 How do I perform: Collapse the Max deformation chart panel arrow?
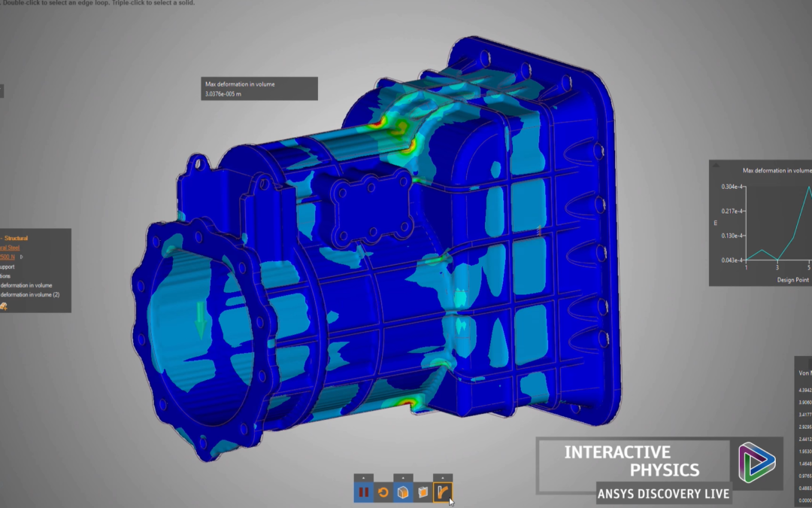[717, 165]
